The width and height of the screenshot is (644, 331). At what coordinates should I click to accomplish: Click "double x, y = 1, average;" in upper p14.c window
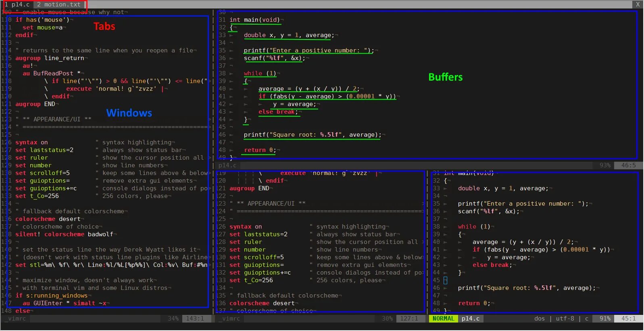point(289,35)
